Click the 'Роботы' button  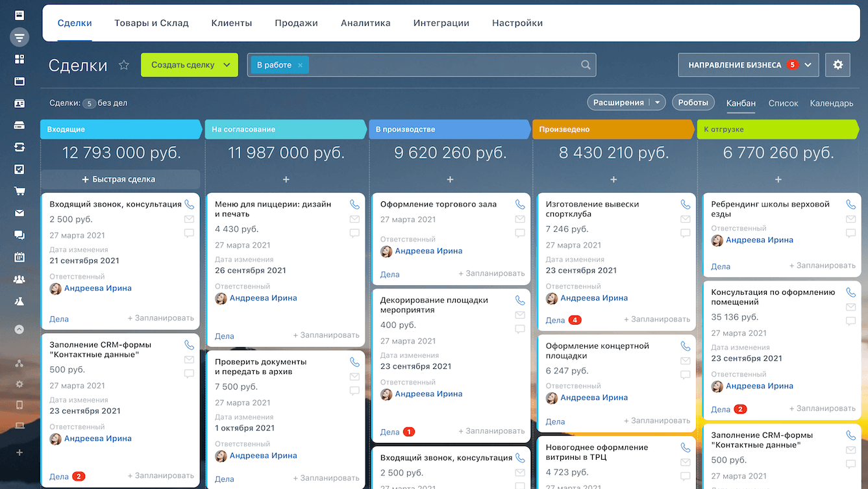coord(693,103)
